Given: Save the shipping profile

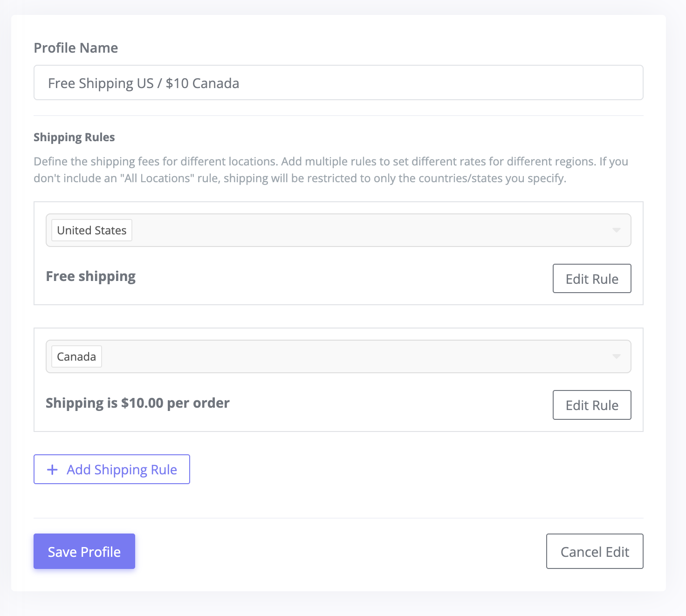Looking at the screenshot, I should point(84,551).
